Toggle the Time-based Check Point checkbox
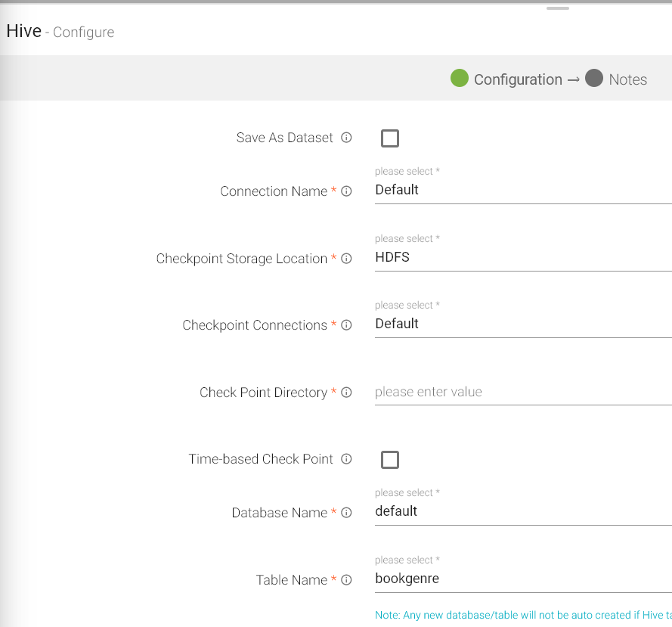Viewport: 672px width, 627px height. pyautogui.click(x=390, y=460)
